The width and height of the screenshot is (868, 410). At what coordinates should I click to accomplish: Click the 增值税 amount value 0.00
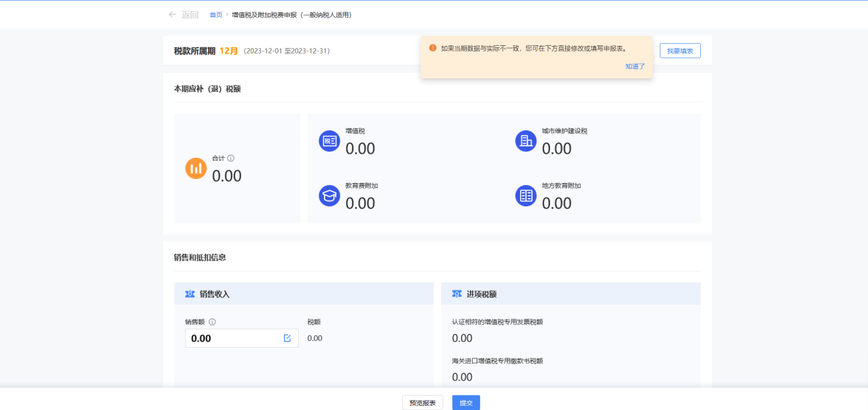coord(360,149)
